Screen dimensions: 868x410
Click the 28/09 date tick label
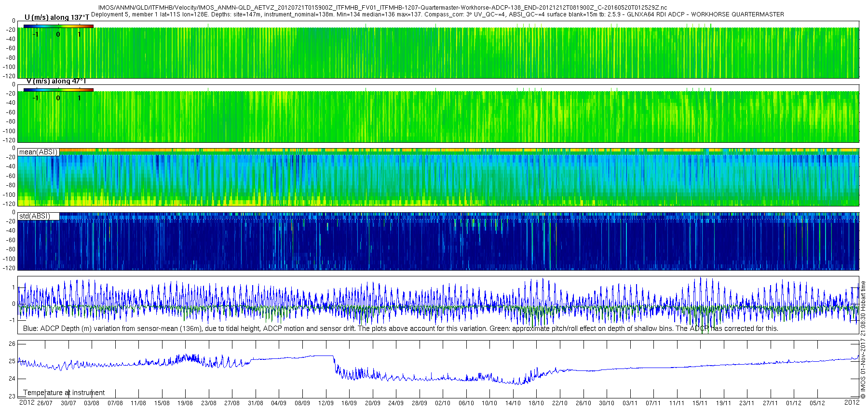(419, 403)
